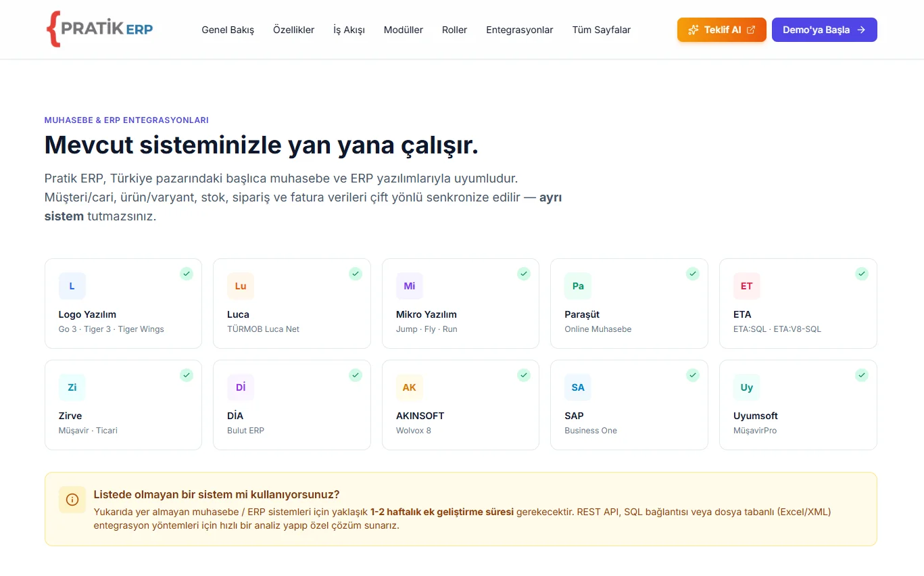Screen dimensions: 924x576
Task: Open the Modüller navigation item
Action: pyautogui.click(x=404, y=30)
